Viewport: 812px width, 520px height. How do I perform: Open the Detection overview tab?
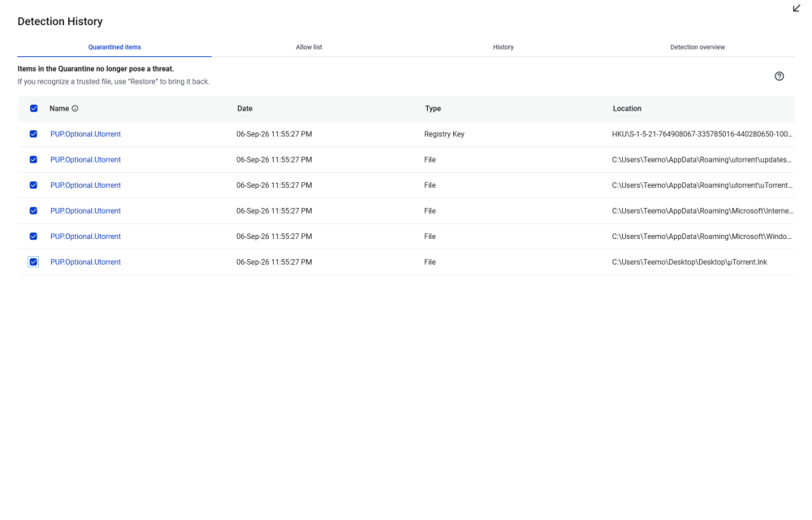point(698,47)
